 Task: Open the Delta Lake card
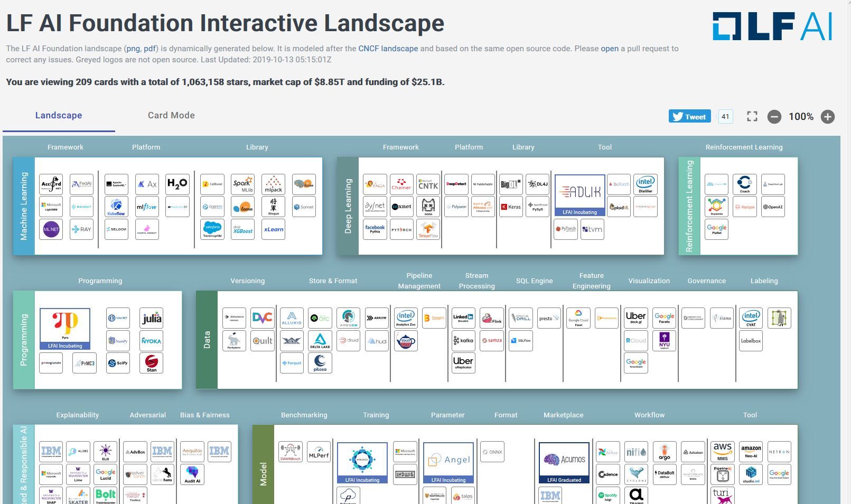click(320, 341)
